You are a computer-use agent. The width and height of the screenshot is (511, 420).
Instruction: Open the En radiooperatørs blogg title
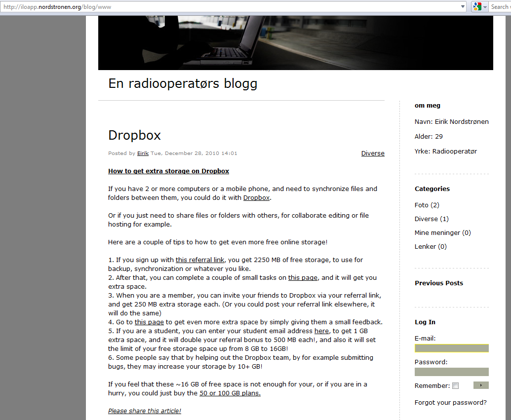tap(183, 83)
